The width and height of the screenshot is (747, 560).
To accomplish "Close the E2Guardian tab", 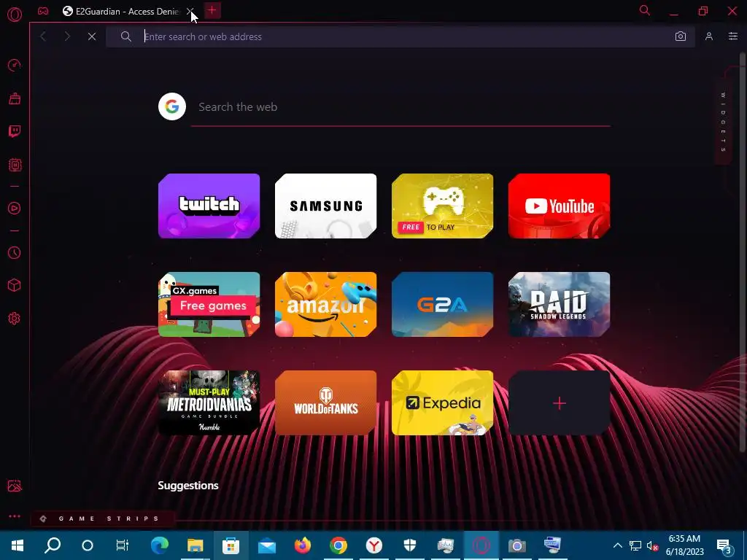I will pyautogui.click(x=190, y=11).
